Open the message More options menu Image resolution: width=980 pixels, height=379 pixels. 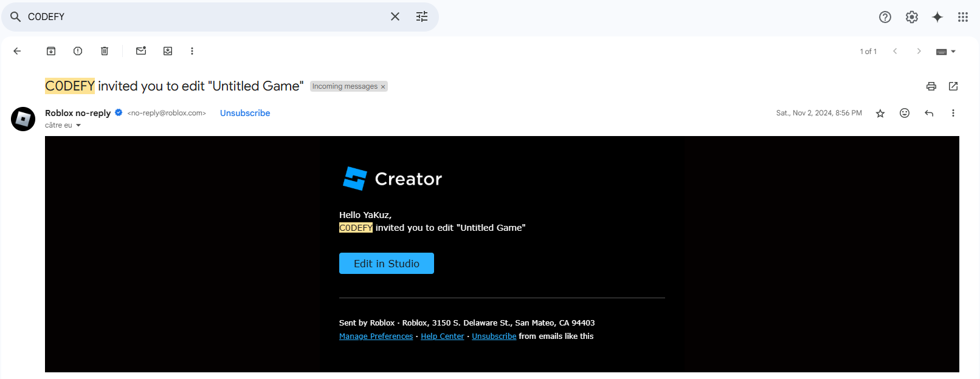click(x=953, y=113)
